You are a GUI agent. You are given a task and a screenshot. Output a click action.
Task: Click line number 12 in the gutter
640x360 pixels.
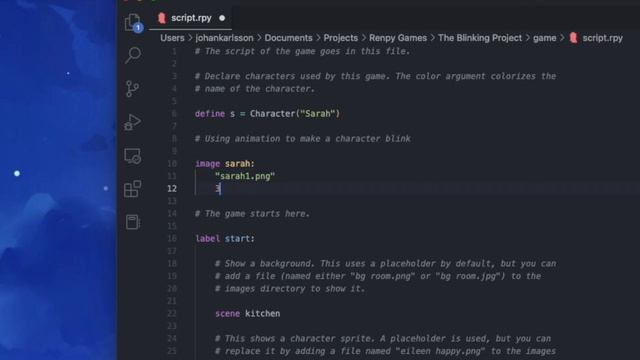pyautogui.click(x=172, y=189)
